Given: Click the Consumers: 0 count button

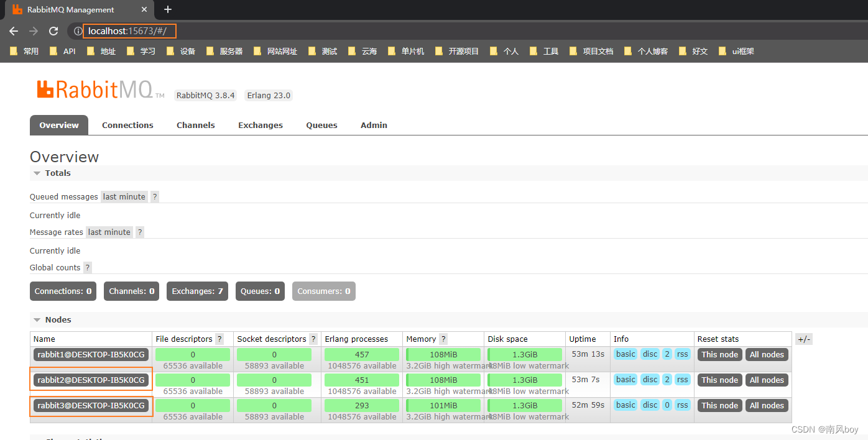Looking at the screenshot, I should tap(324, 291).
